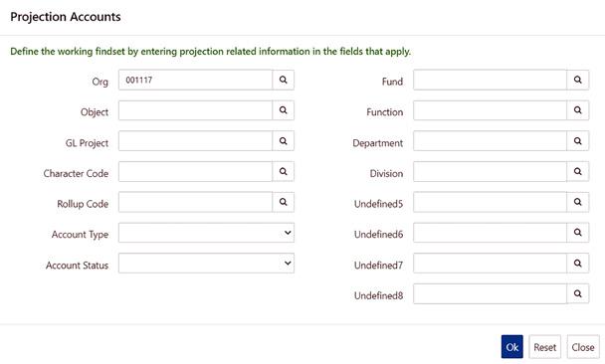Screen dimensions: 605x364
Task: Open the Org lookup search icon
Action: tap(284, 80)
